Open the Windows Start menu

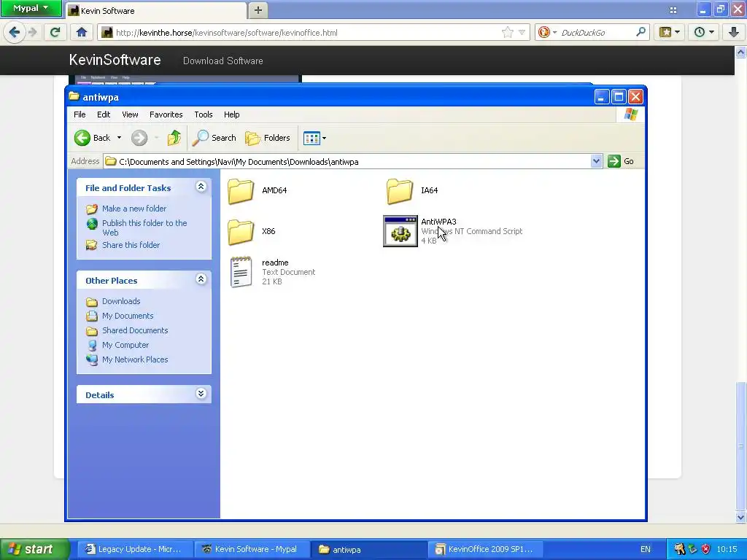tap(35, 549)
